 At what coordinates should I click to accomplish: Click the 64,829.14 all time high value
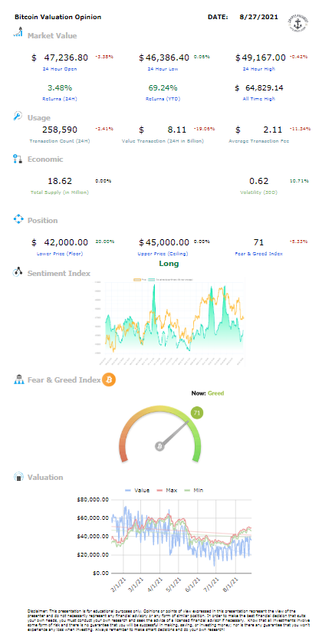click(x=264, y=87)
